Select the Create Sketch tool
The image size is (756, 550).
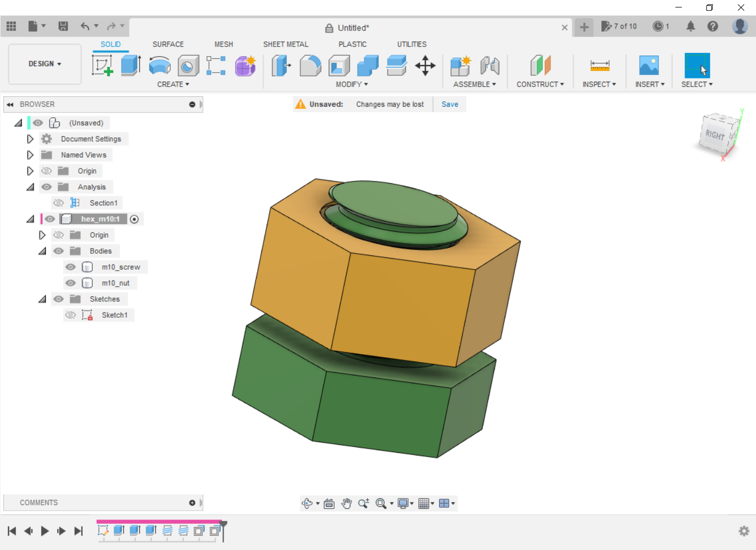(x=102, y=66)
